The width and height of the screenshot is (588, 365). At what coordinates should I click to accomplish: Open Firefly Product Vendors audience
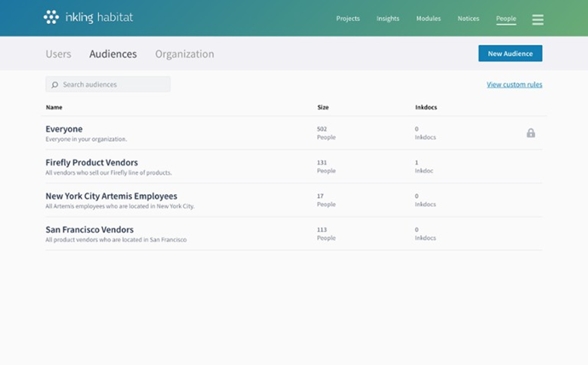pos(92,162)
